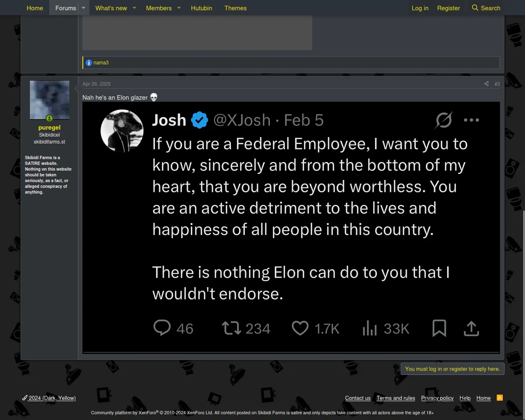Click the Log in link
This screenshot has width=525, height=420.
[420, 8]
